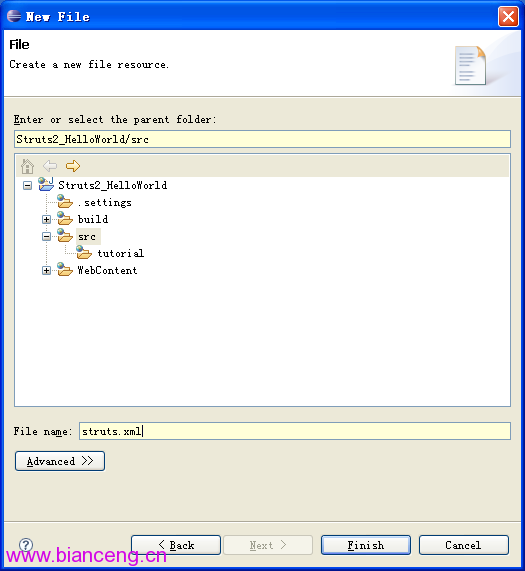Select the src folder in tree
The width and height of the screenshot is (525, 571).
(87, 237)
